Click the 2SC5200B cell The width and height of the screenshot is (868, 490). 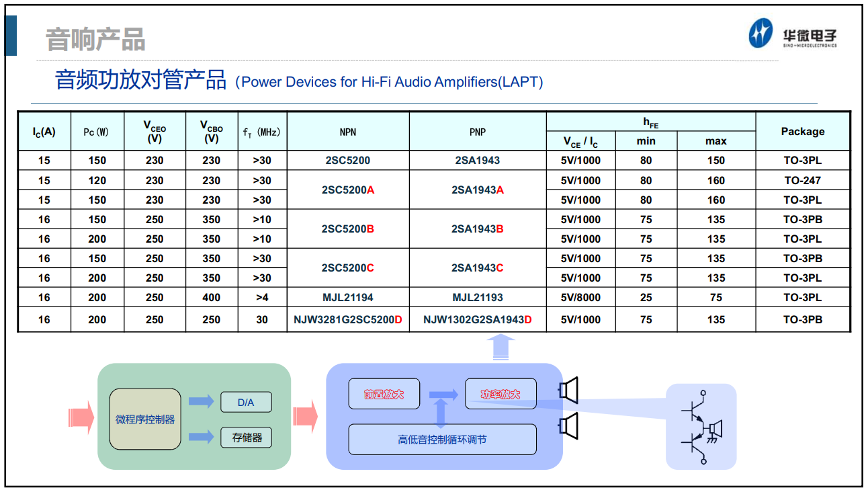pyautogui.click(x=348, y=229)
